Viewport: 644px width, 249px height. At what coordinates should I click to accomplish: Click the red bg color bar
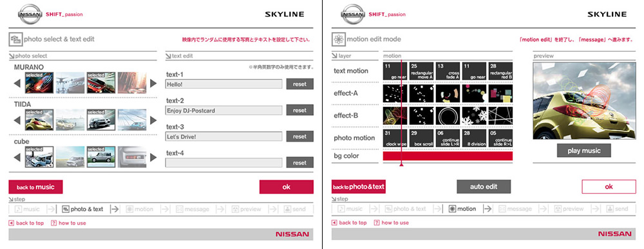pos(448,156)
